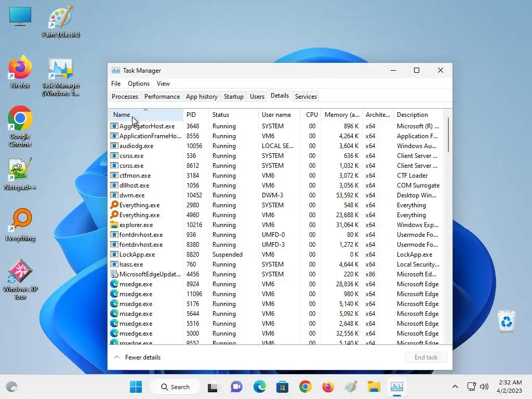Click the process list vertical scrollbar
The width and height of the screenshot is (532, 399).
[448, 135]
